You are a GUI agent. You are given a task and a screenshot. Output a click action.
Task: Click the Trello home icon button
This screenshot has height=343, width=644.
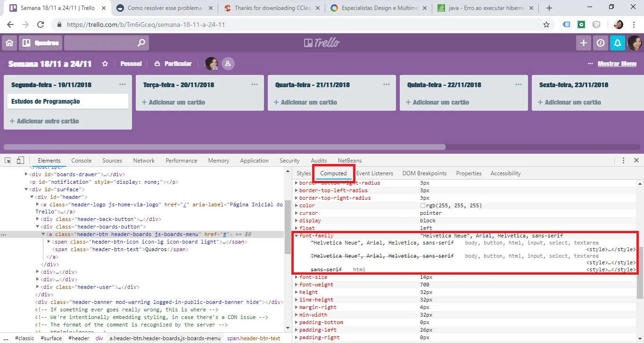click(9, 43)
